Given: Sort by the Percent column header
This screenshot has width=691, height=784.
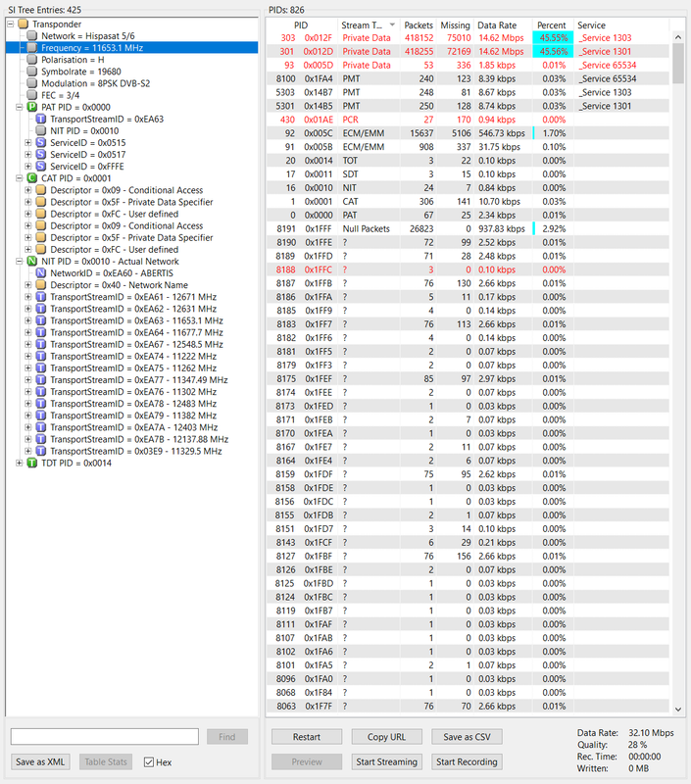Looking at the screenshot, I should tap(552, 25).
